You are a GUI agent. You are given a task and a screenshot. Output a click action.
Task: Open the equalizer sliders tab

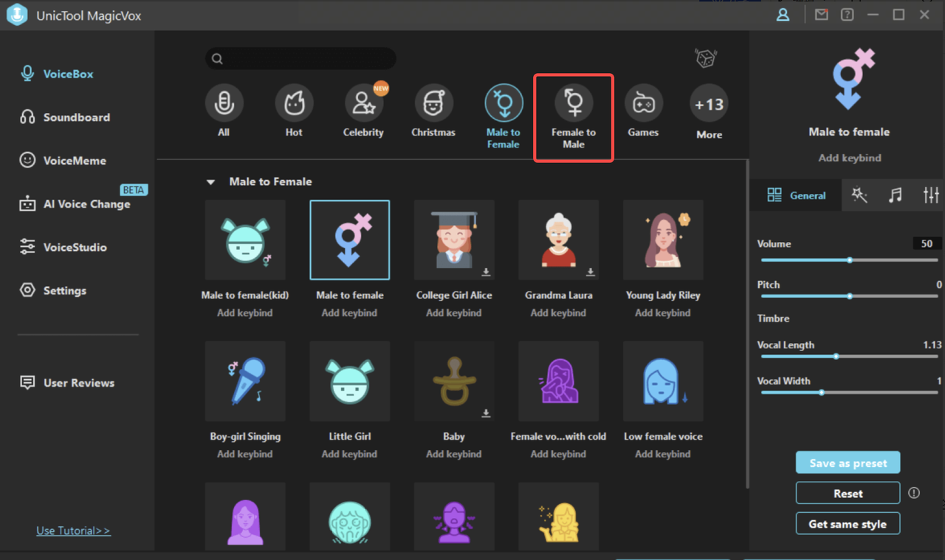pos(930,195)
